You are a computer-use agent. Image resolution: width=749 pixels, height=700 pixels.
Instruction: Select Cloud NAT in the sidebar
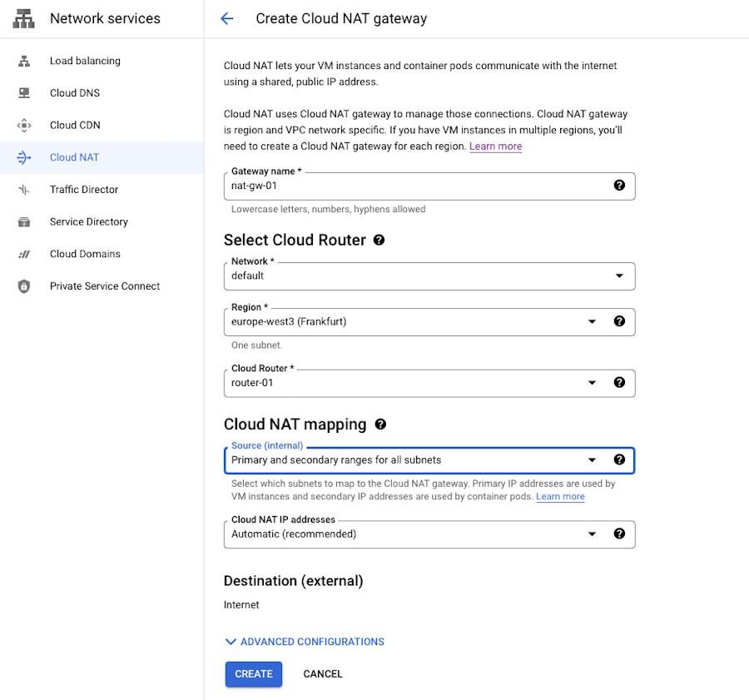pyautogui.click(x=102, y=157)
